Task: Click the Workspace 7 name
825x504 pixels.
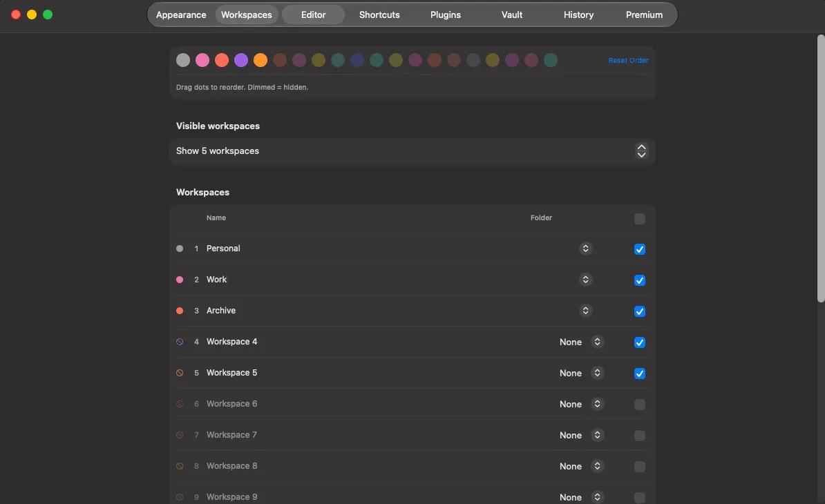Action: [x=232, y=435]
